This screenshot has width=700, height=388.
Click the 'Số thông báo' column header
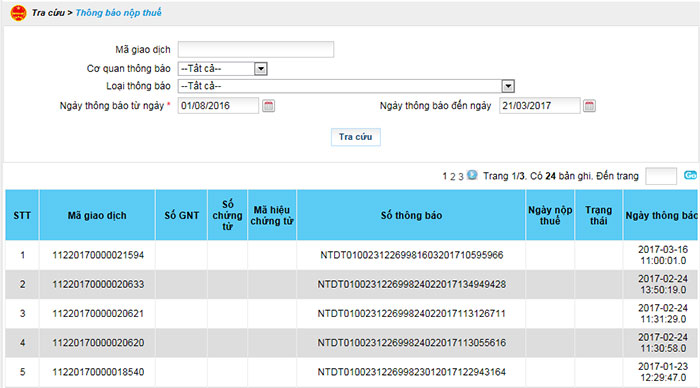coord(411,215)
